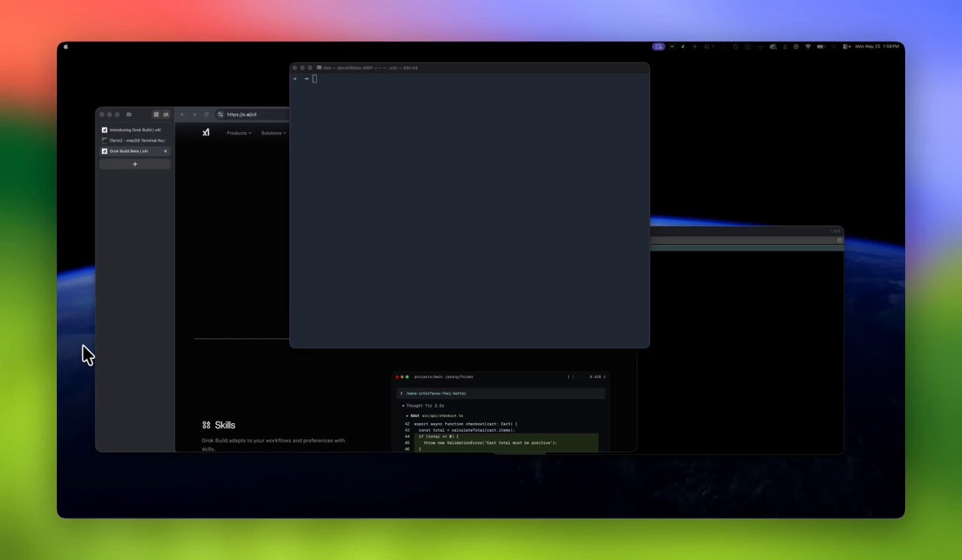Click the Edit src/api/checkout.ts line
Viewport: 962px width, 560px height.
[434, 416]
